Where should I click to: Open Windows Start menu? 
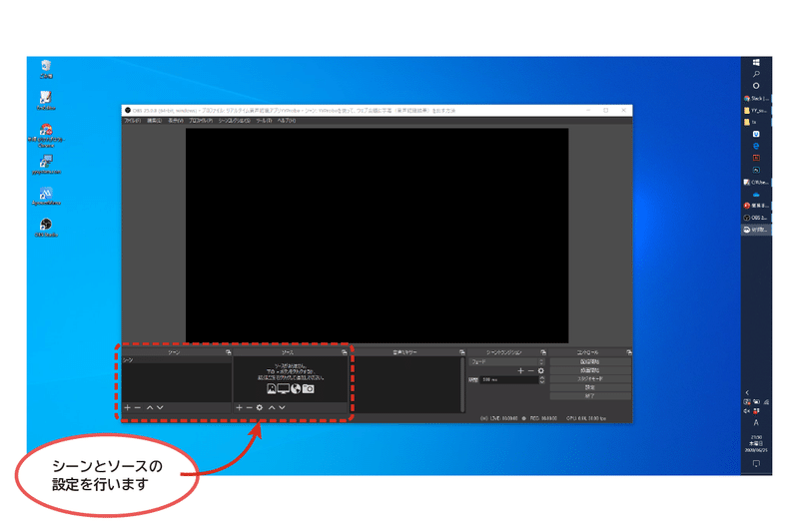click(x=756, y=62)
